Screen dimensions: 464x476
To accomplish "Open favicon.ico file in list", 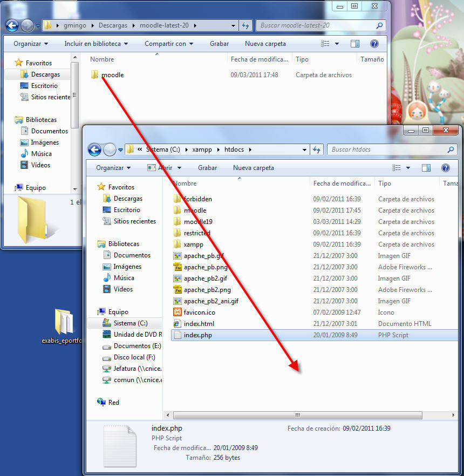I will (x=199, y=312).
